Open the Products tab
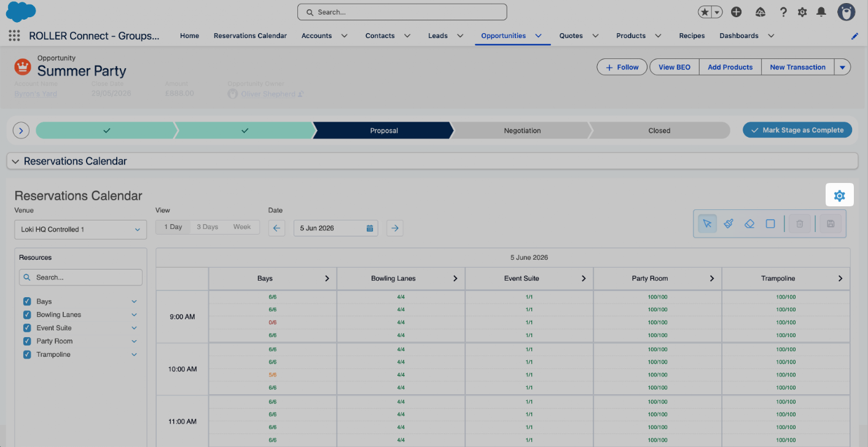Screen dimensions: 868x447 pyautogui.click(x=631, y=36)
